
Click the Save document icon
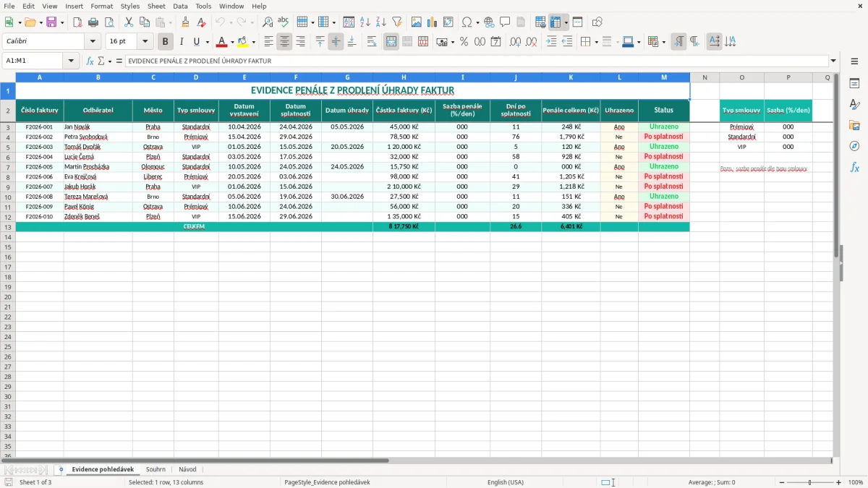click(51, 22)
